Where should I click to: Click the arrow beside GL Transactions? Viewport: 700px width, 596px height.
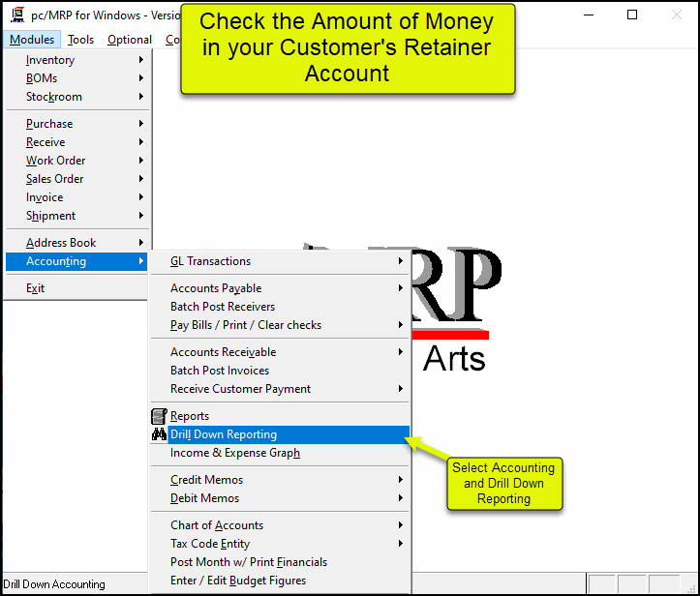coord(401,260)
